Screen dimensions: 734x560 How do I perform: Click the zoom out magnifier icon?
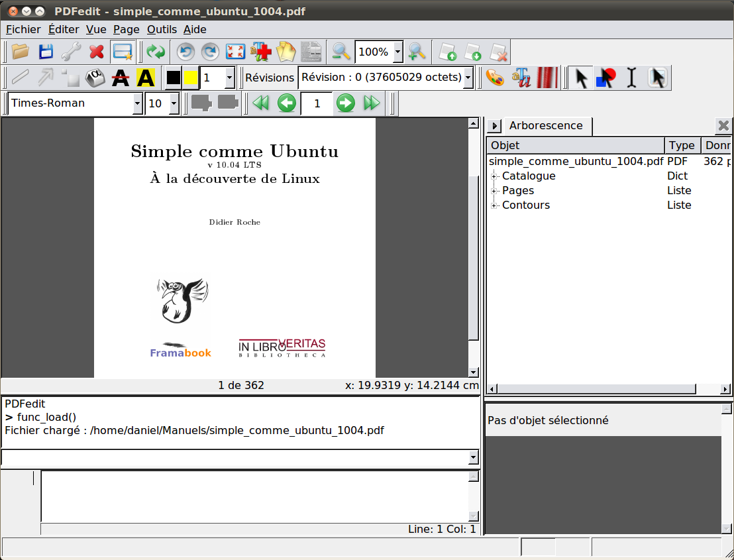pos(341,52)
